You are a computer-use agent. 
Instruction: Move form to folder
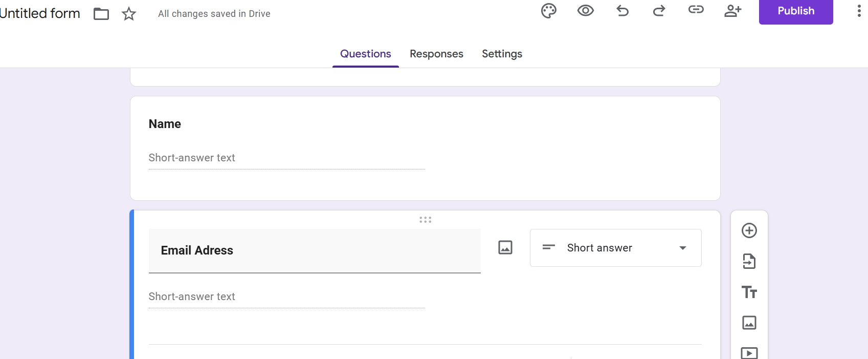pos(101,14)
